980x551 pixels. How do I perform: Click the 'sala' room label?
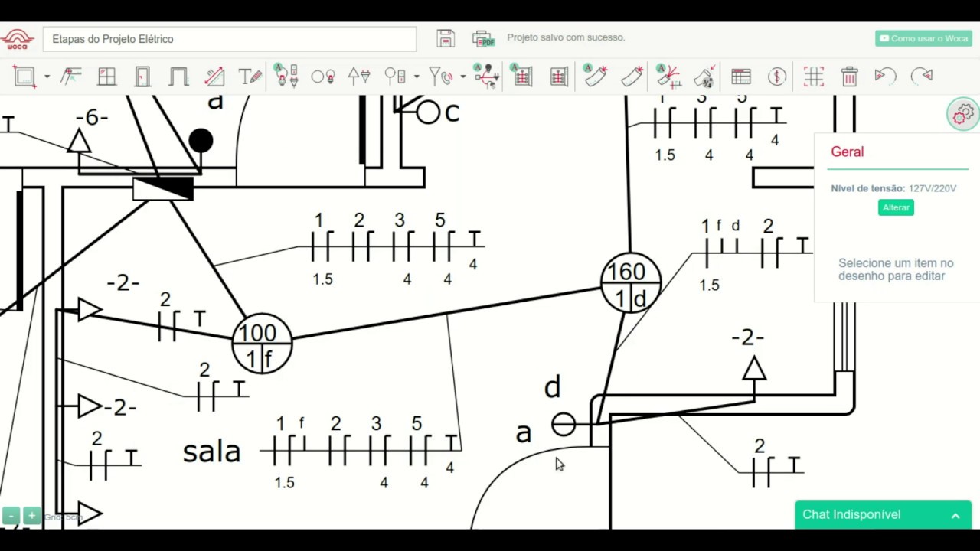[211, 452]
